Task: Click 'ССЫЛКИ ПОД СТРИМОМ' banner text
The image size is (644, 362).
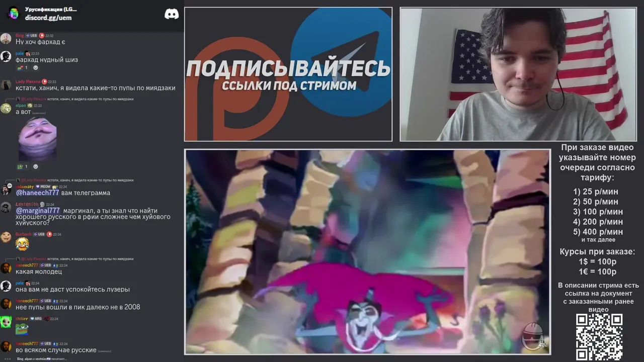Action: (x=289, y=85)
